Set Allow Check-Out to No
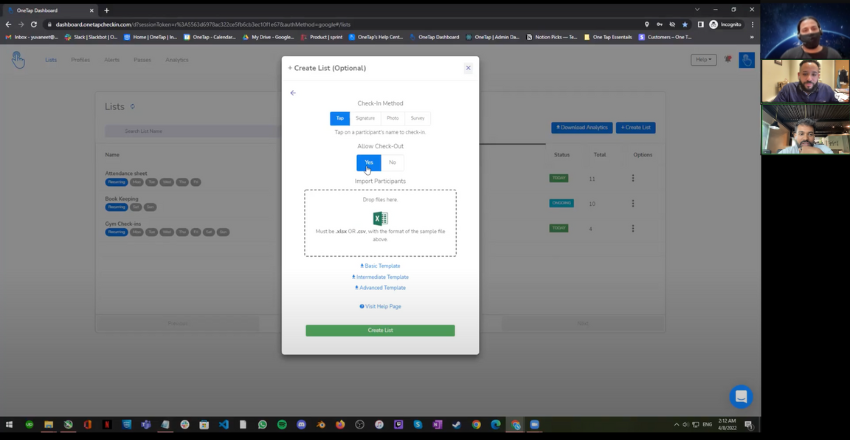The width and height of the screenshot is (850, 440). [392, 162]
